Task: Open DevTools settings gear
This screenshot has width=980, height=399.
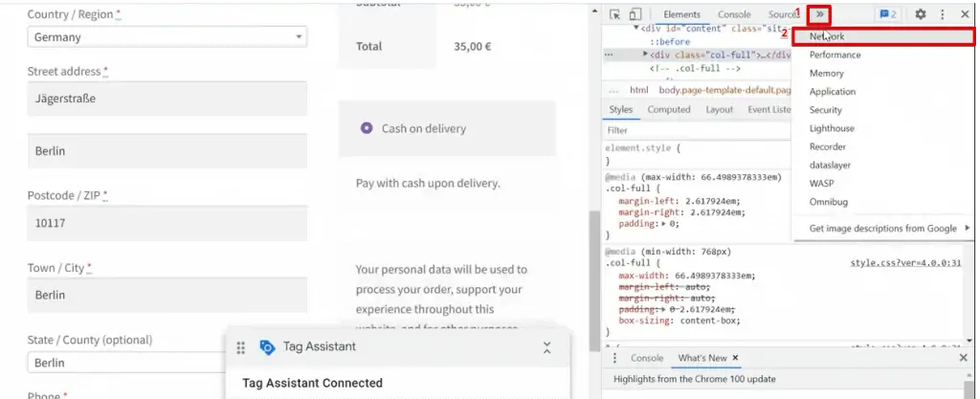Action: pyautogui.click(x=921, y=14)
